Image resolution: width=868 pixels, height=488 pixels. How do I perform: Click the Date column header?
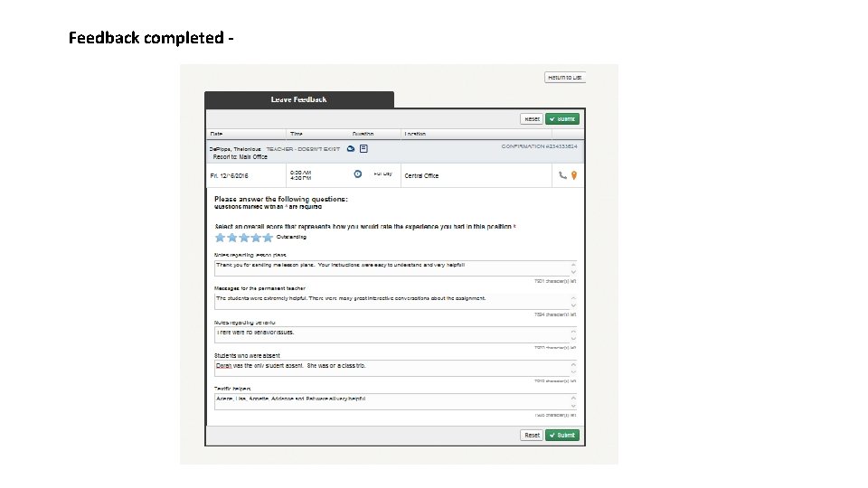pyautogui.click(x=216, y=134)
